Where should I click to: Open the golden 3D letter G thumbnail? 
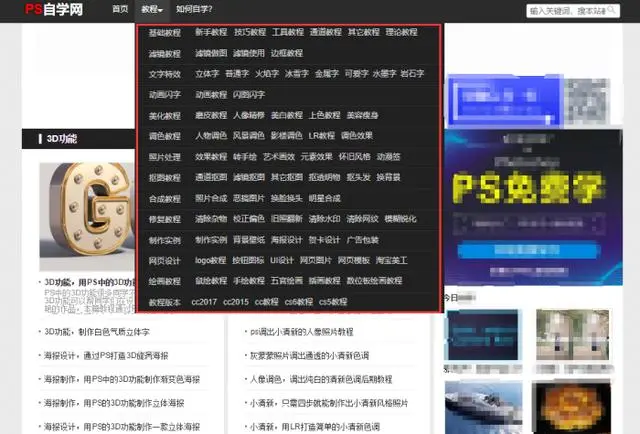click(87, 216)
